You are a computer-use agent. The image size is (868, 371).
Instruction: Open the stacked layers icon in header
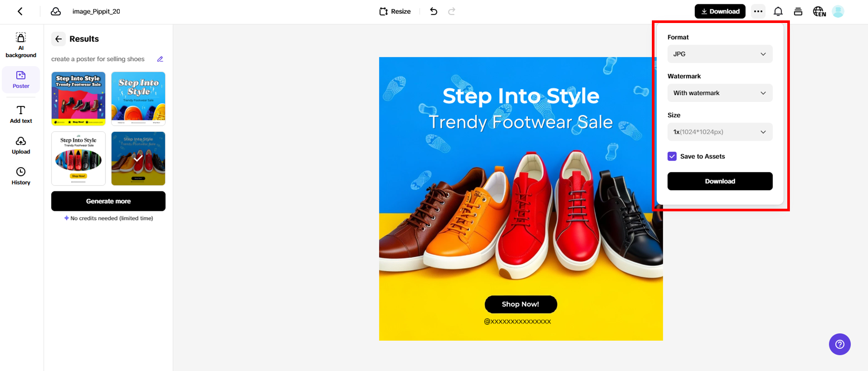tap(798, 12)
